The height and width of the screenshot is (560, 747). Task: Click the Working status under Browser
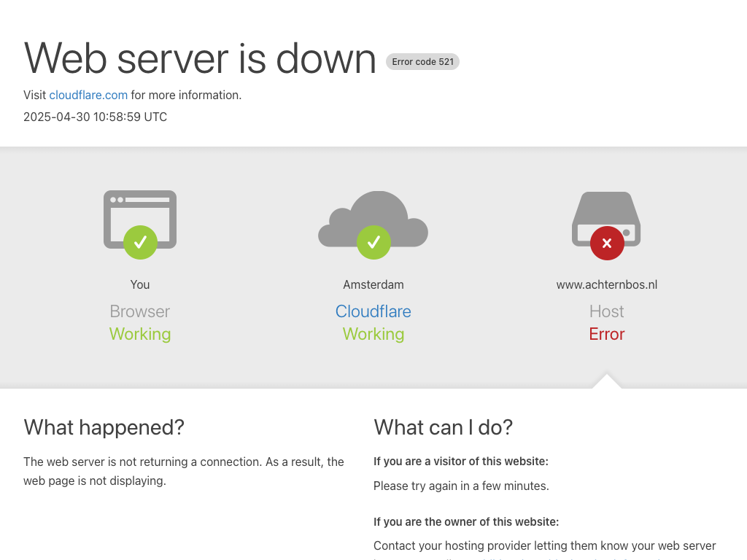tap(140, 334)
